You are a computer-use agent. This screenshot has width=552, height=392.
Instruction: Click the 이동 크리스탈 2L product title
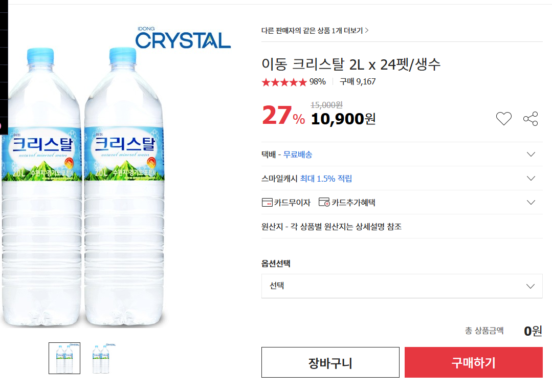pos(350,65)
